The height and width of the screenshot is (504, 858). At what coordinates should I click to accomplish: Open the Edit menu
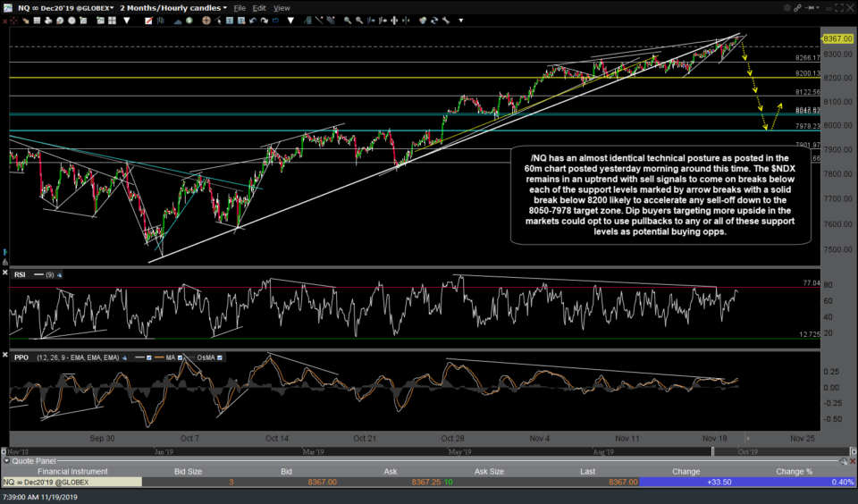(x=259, y=8)
